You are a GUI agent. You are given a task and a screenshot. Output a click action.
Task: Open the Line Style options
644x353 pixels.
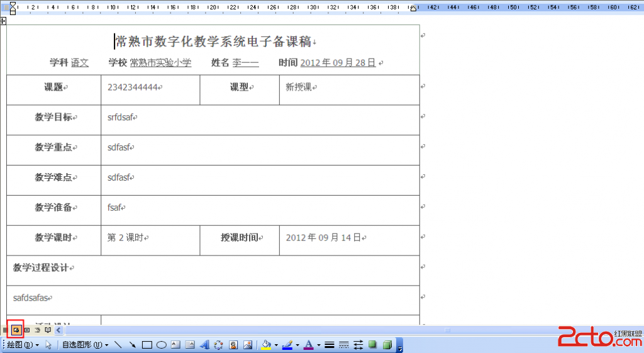click(330, 345)
